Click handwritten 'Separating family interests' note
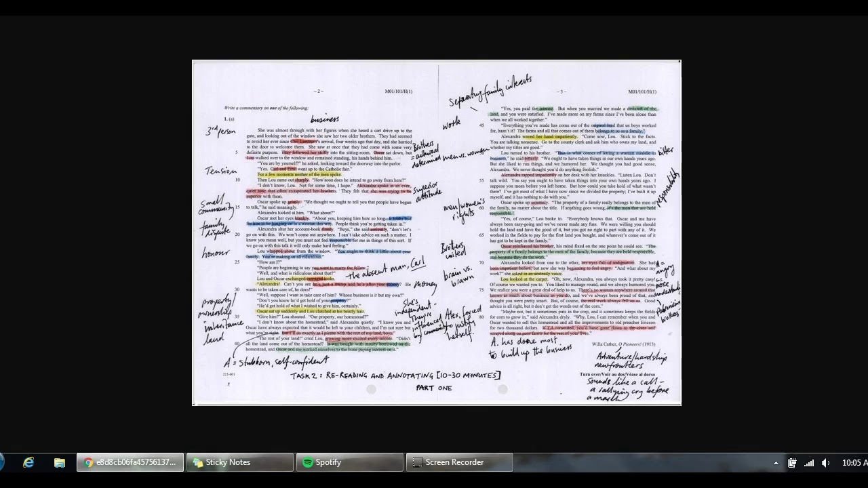The height and width of the screenshot is (488, 868). pyautogui.click(x=490, y=91)
